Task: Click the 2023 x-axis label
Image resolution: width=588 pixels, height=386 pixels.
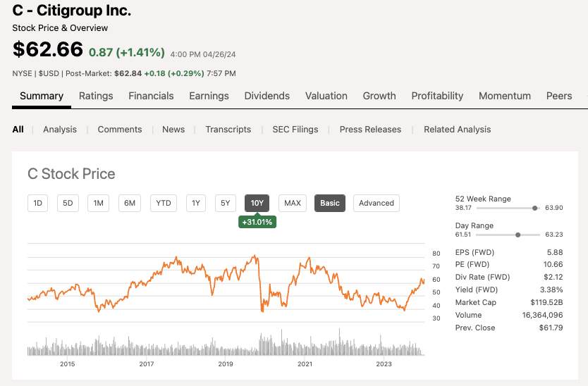Action: 384,364
